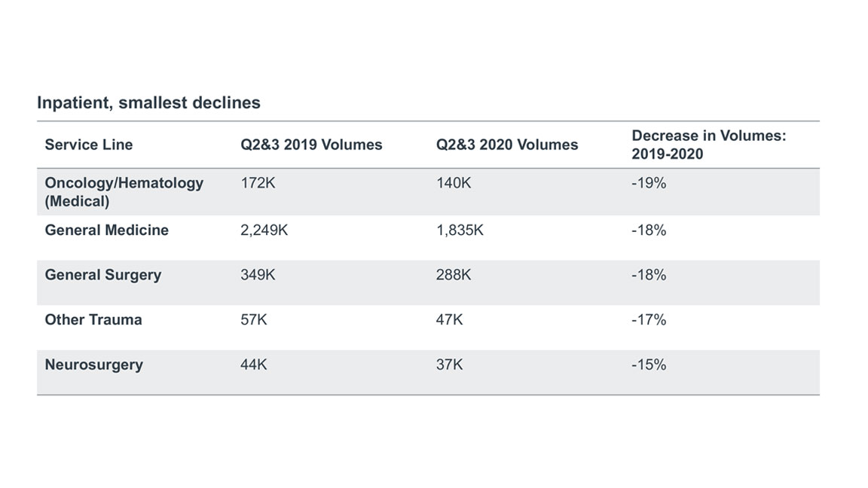The image size is (868, 488).
Task: Click the 1,835K General Medicine 2020 volume
Action: click(x=460, y=230)
